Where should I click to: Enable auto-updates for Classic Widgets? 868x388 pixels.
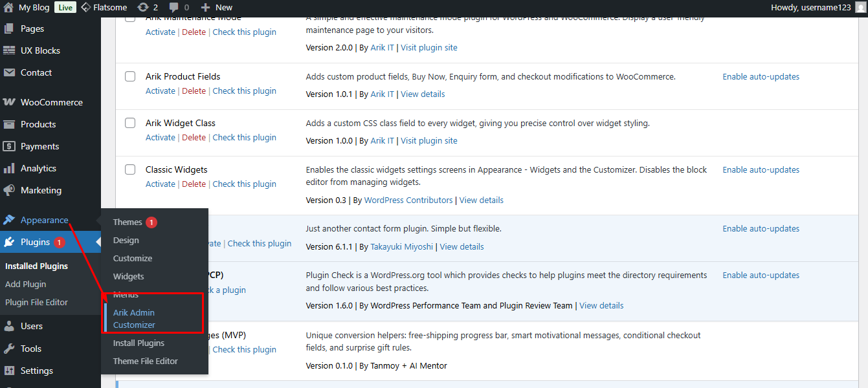(x=761, y=169)
